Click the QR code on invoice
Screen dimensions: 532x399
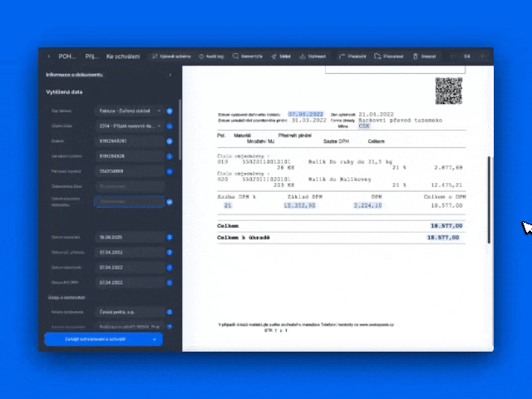[449, 91]
